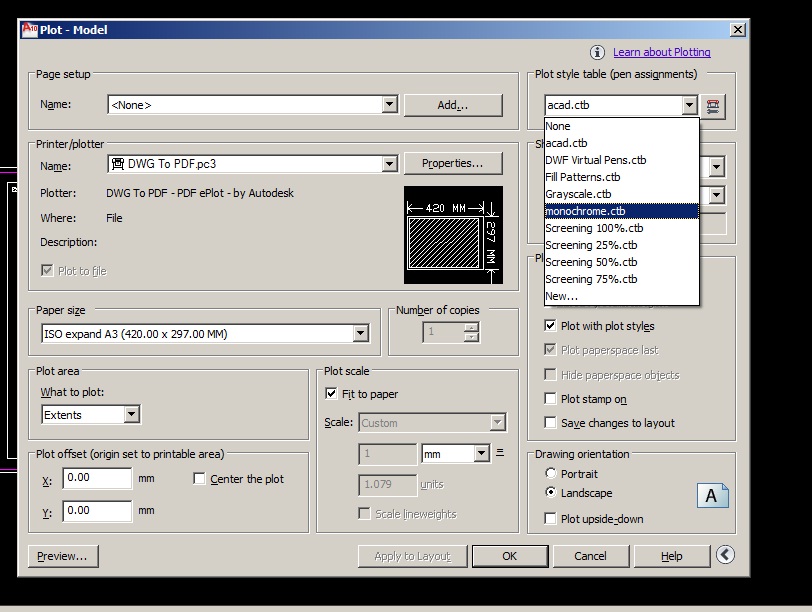Choose Screening 100%.ctb

pyautogui.click(x=621, y=228)
